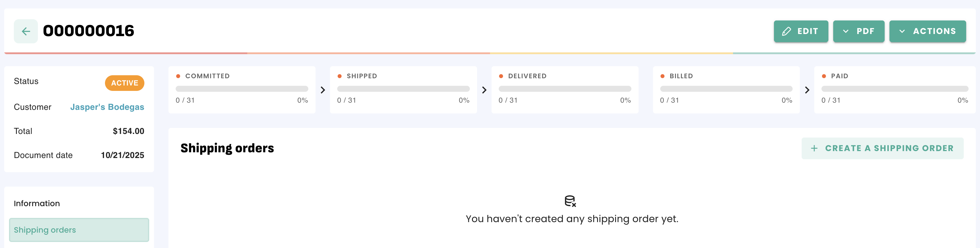This screenshot has width=980, height=248.
Task: Open the PDF dropdown menu
Action: point(858,31)
